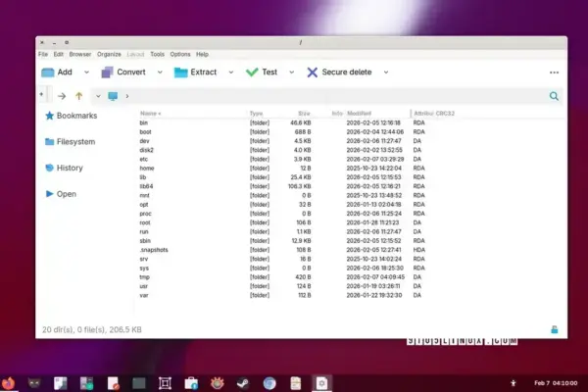This screenshot has height=392, width=588.
Task: Sort by the Modified column header
Action: pyautogui.click(x=359, y=114)
